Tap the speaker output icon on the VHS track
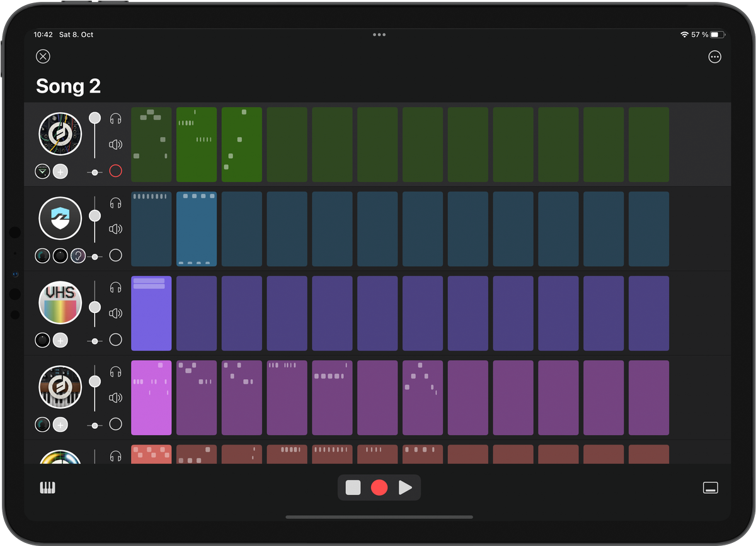This screenshot has height=546, width=756. tap(115, 313)
